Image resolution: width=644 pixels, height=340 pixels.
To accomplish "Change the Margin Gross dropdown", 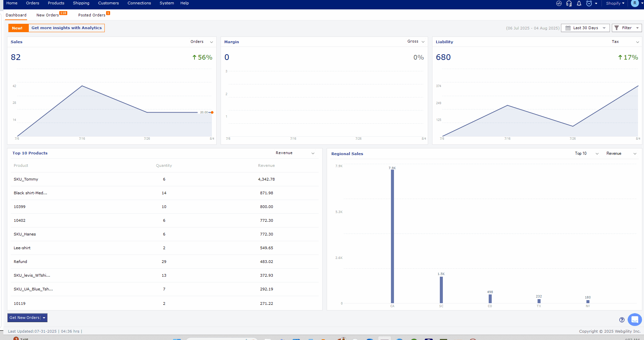I will coord(416,42).
